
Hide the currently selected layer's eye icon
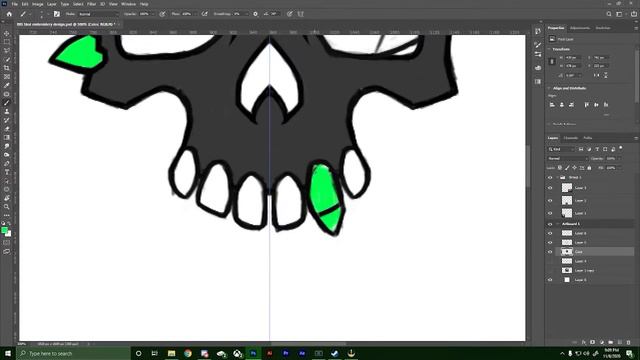(x=550, y=252)
